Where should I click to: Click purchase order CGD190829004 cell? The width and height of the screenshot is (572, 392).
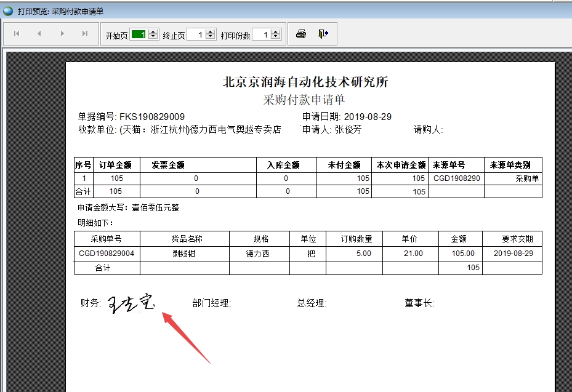[107, 254]
